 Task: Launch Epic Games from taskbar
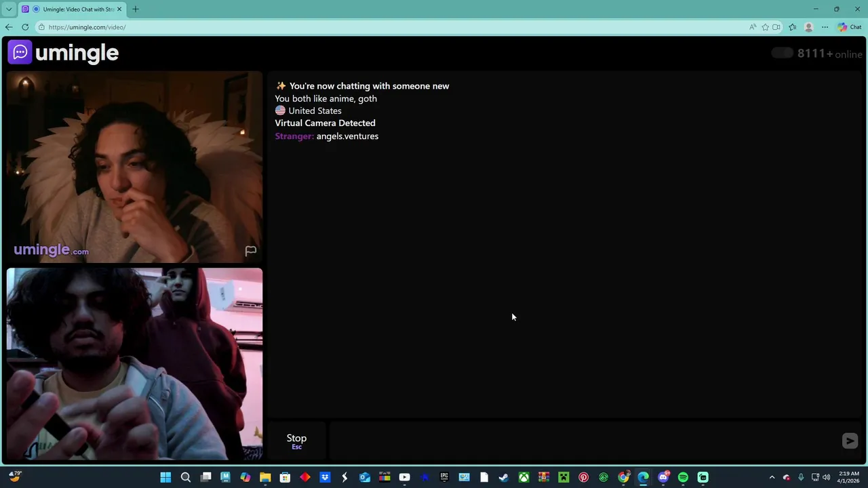tap(444, 477)
